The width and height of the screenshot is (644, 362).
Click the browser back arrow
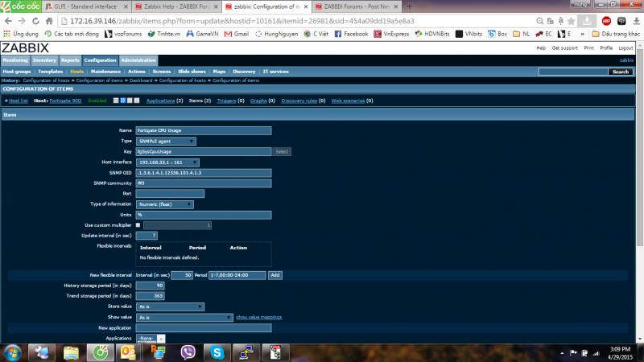coord(8,21)
